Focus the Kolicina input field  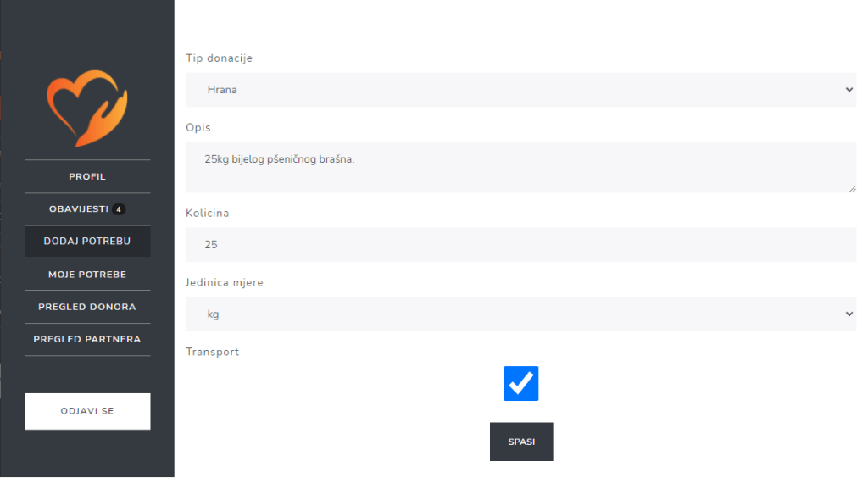coord(520,244)
